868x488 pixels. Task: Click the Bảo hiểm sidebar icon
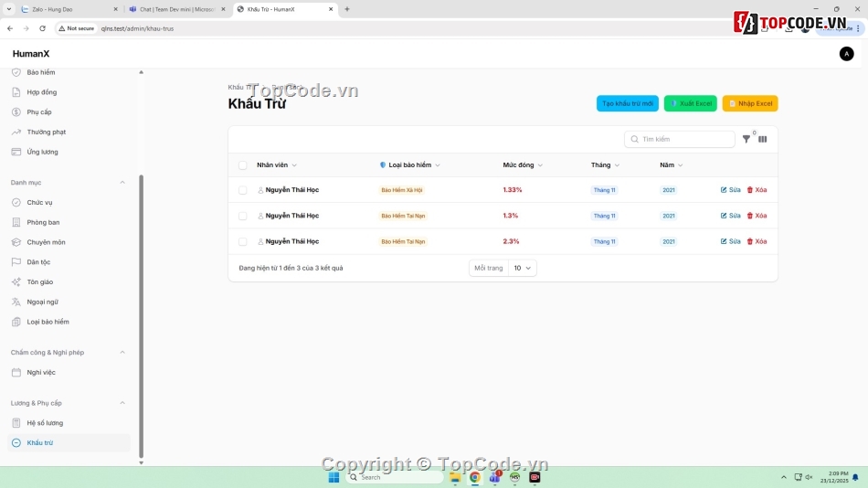16,72
